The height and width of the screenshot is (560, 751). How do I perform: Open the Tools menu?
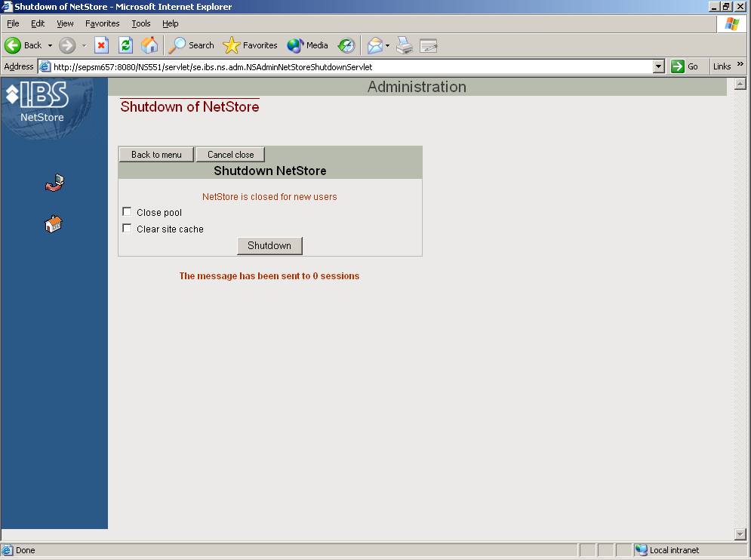pyautogui.click(x=141, y=23)
